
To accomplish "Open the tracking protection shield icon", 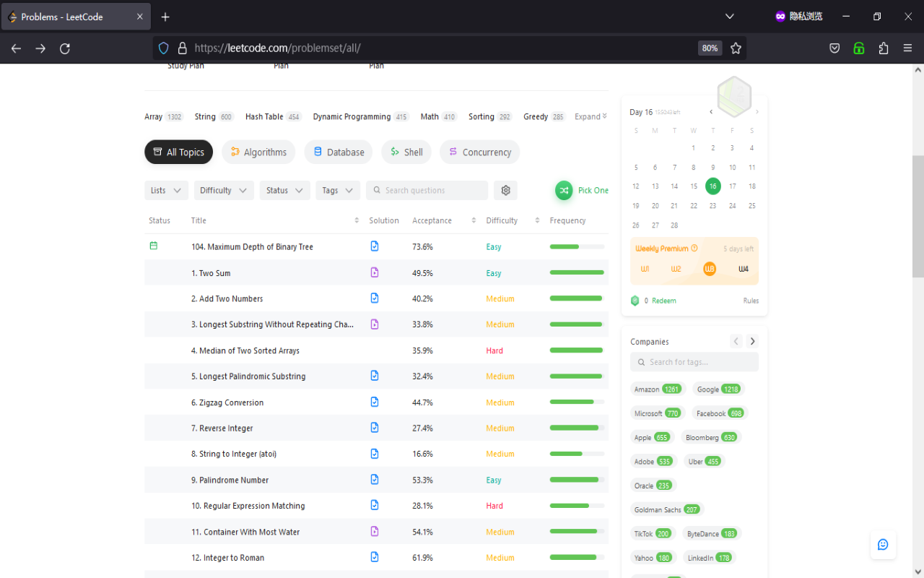I will click(164, 48).
